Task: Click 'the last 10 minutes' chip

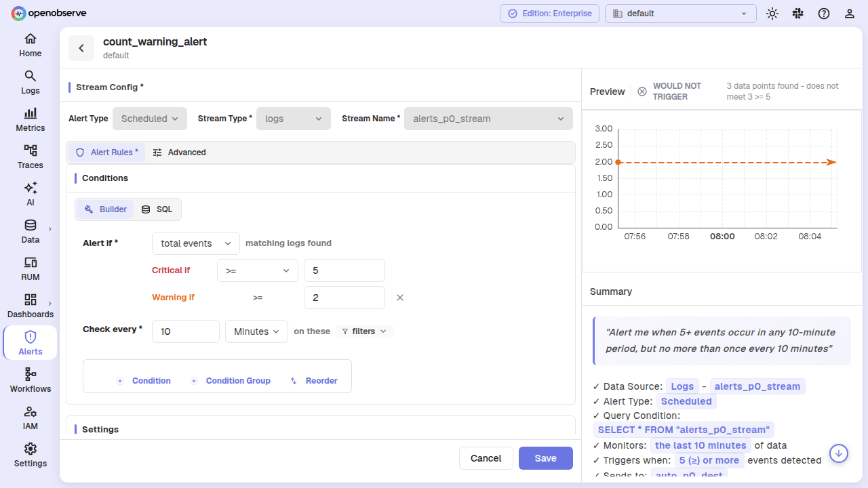Action: click(701, 445)
